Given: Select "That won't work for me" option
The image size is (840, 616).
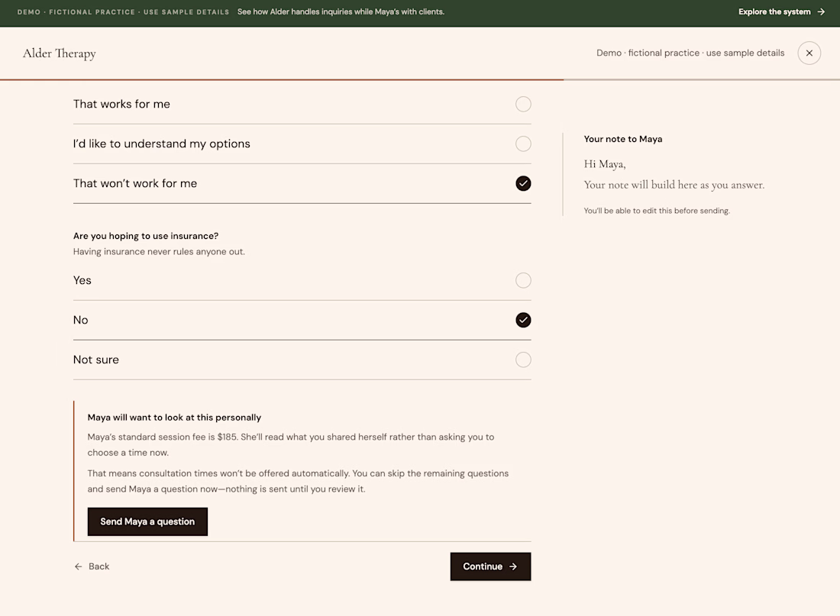Looking at the screenshot, I should tap(302, 183).
